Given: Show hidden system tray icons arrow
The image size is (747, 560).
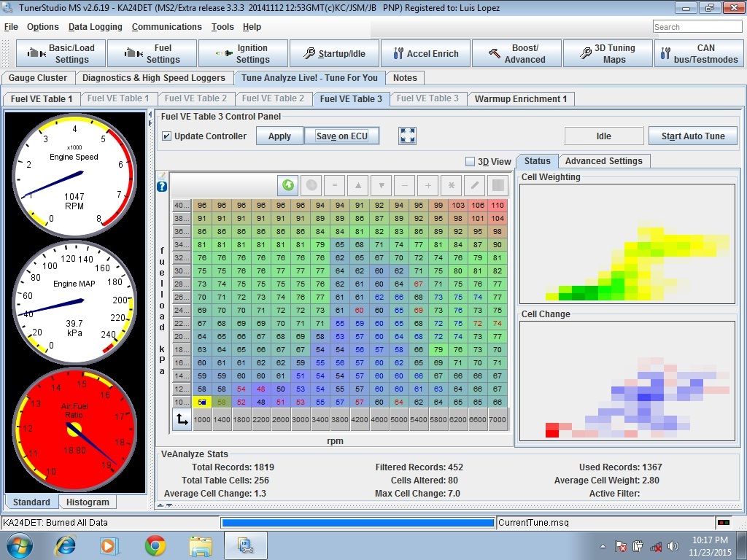Looking at the screenshot, I should tap(603, 547).
